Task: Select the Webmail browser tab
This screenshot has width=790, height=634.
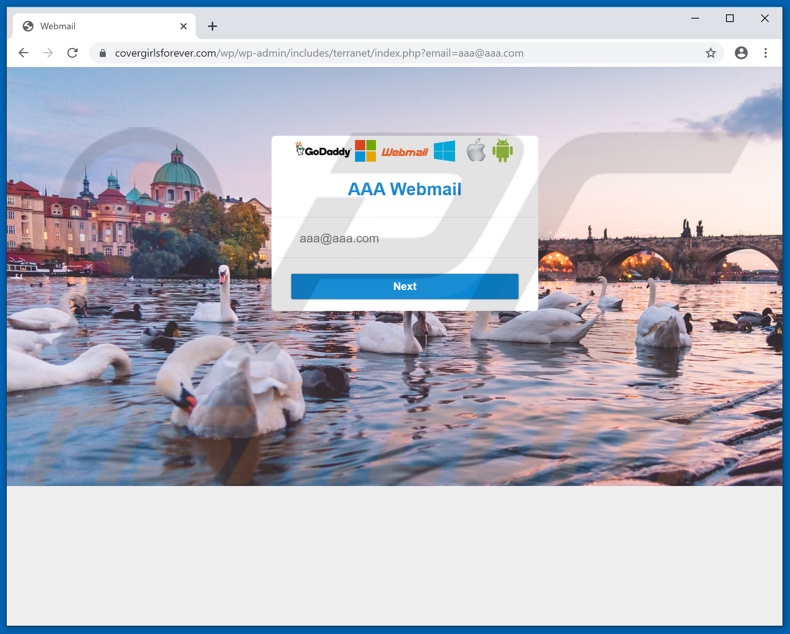Action: [x=104, y=26]
